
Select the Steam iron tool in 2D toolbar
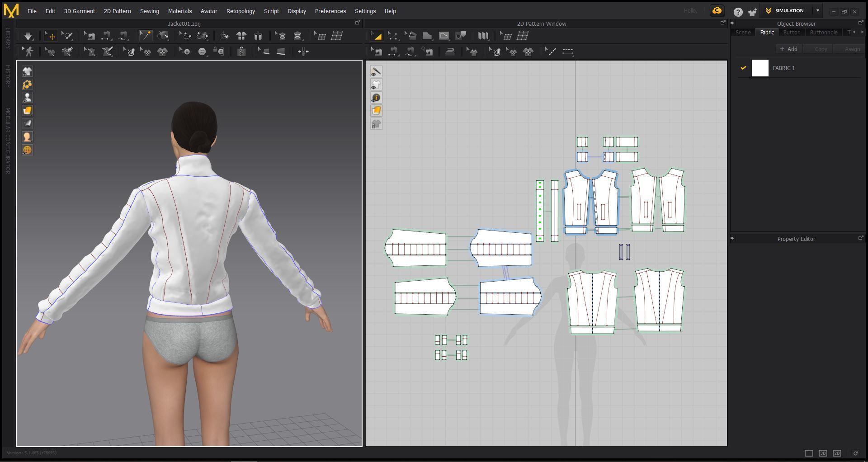(450, 52)
